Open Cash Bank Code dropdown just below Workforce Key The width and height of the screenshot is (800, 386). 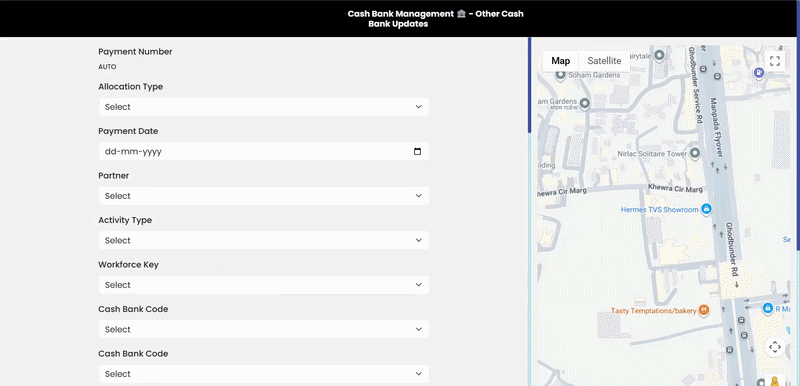[x=263, y=329]
